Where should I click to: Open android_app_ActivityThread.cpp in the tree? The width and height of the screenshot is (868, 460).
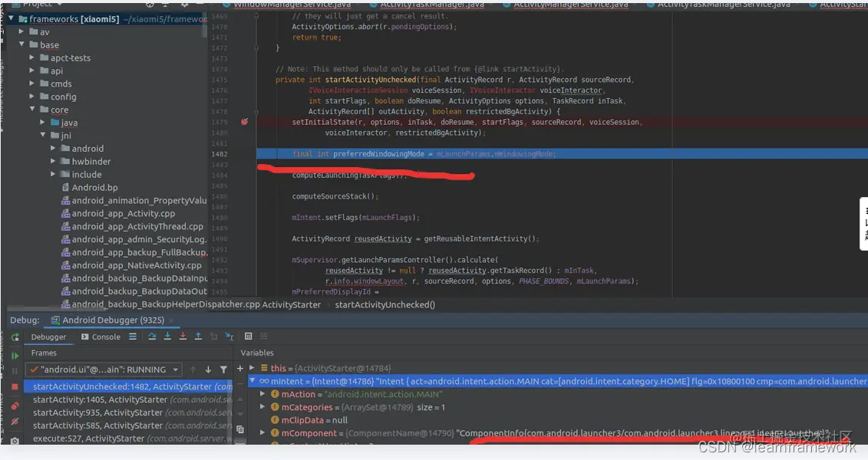tap(132, 226)
